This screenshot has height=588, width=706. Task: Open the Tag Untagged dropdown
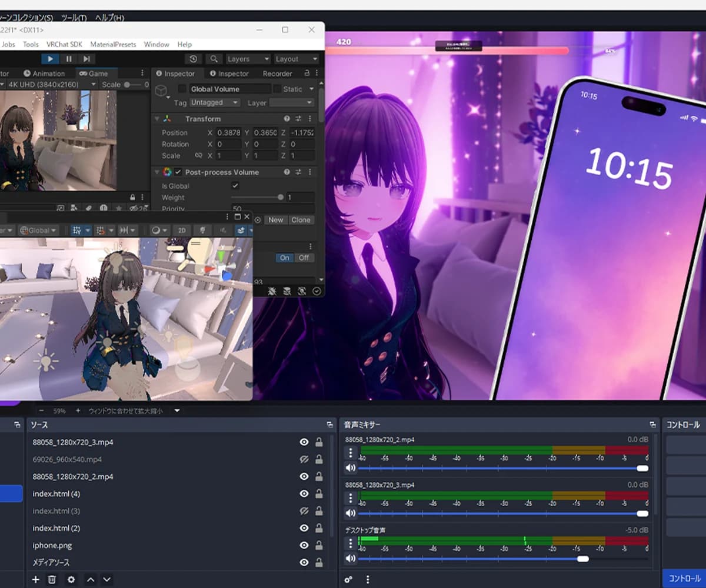click(x=214, y=102)
